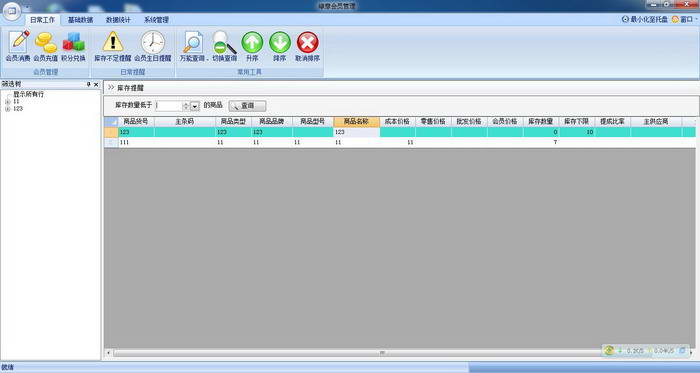Click the stock quantity input field
700x373 pixels.
(x=169, y=106)
